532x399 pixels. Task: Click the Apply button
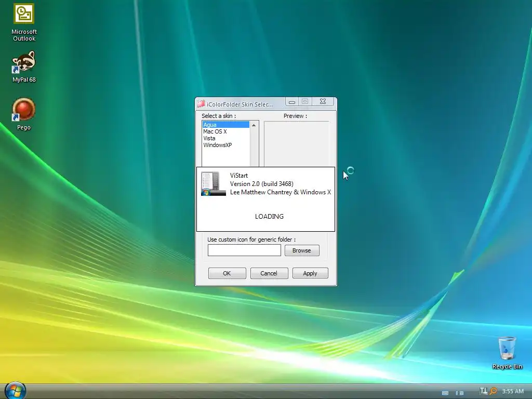pyautogui.click(x=310, y=273)
